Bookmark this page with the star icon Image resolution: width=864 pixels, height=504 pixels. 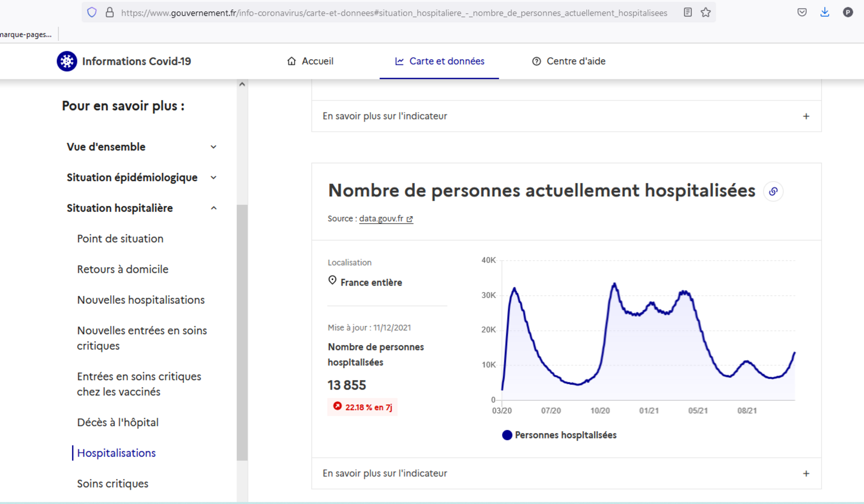coord(706,13)
